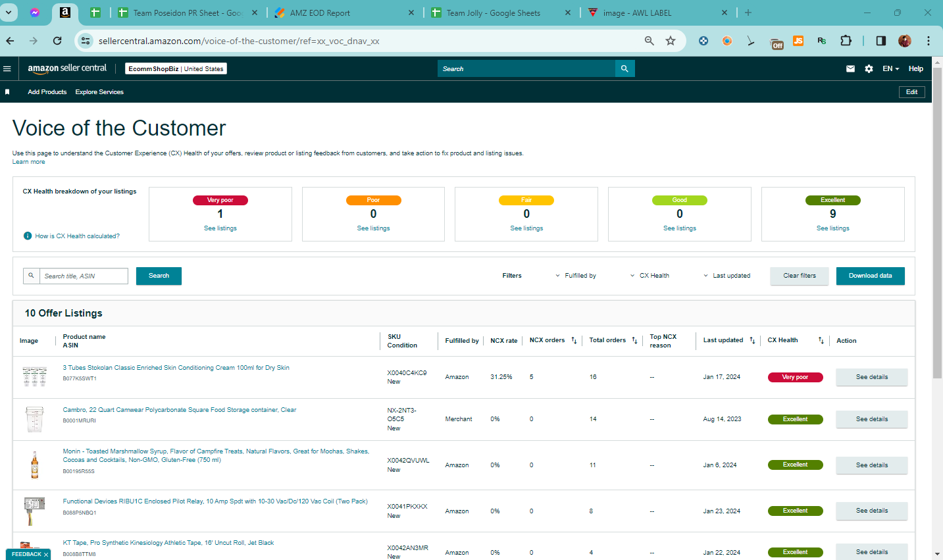Viewport: 943px width, 560px height.
Task: Open the Help menu item
Action: coord(916,68)
